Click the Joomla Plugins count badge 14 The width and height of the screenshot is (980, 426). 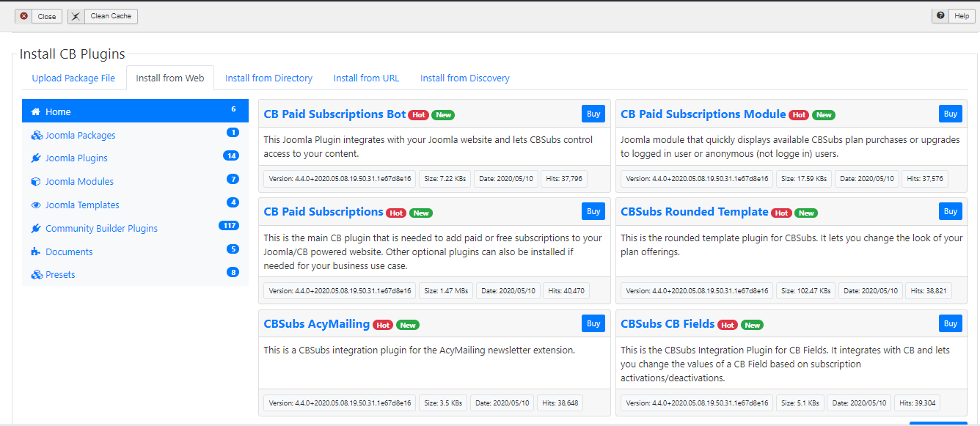[231, 155]
